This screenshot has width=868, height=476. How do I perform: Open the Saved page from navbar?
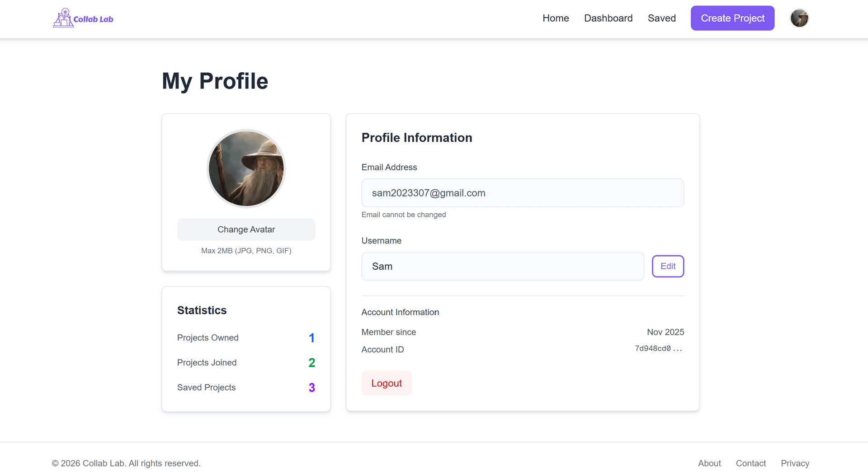click(x=662, y=18)
